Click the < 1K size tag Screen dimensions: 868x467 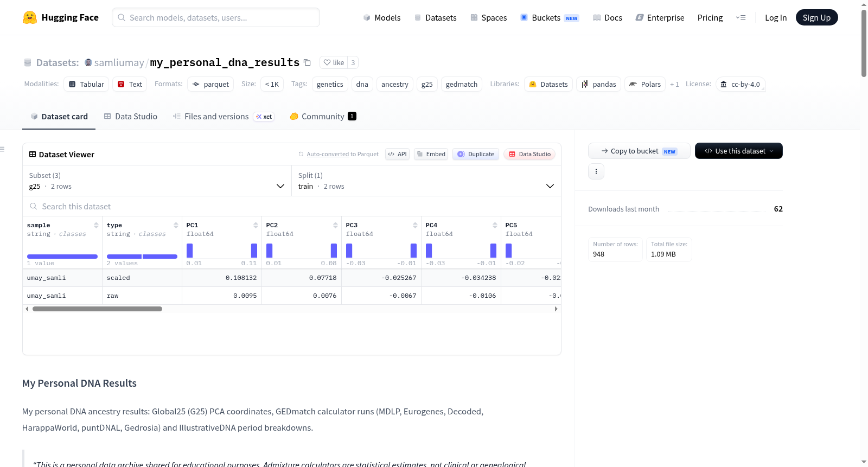point(272,84)
